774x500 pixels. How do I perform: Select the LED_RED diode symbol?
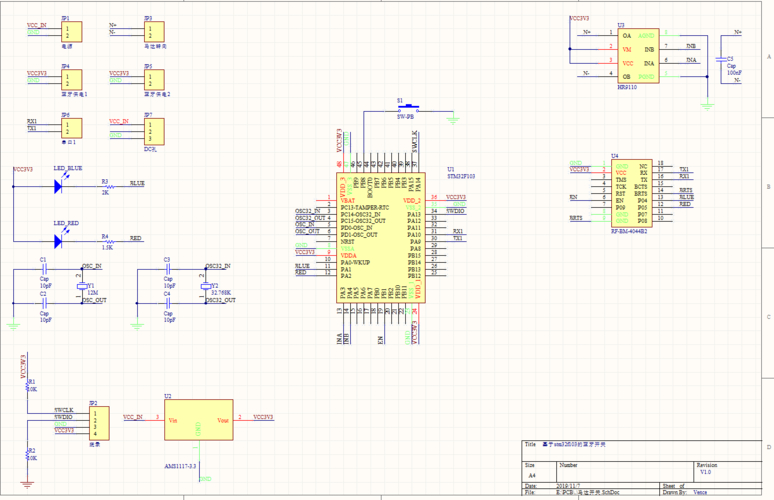(x=59, y=239)
